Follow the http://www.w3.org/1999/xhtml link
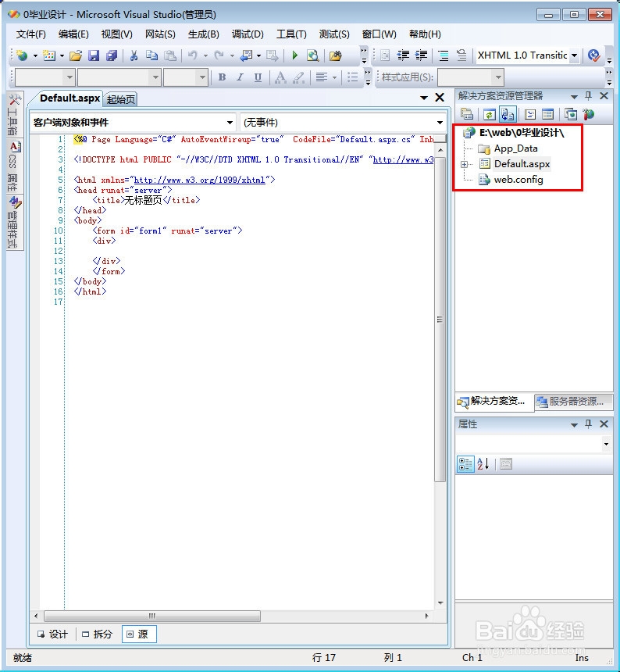Viewport: 620px width, 672px height. tap(200, 180)
